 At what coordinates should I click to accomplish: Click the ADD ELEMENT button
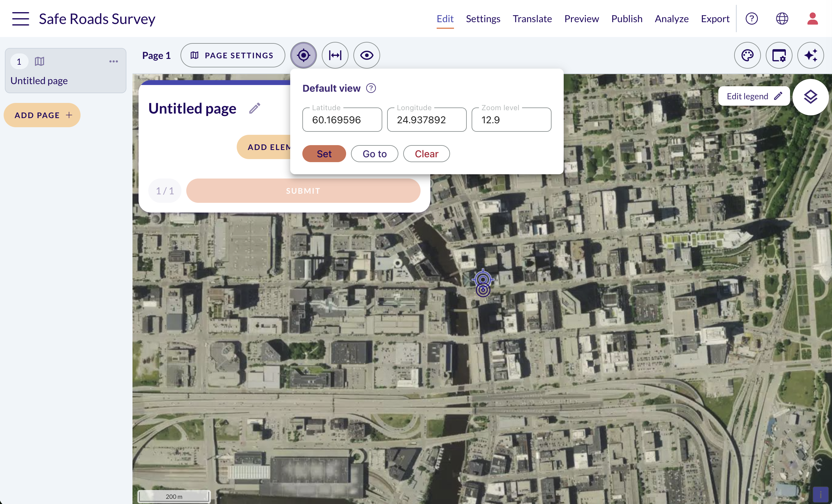tap(264, 147)
